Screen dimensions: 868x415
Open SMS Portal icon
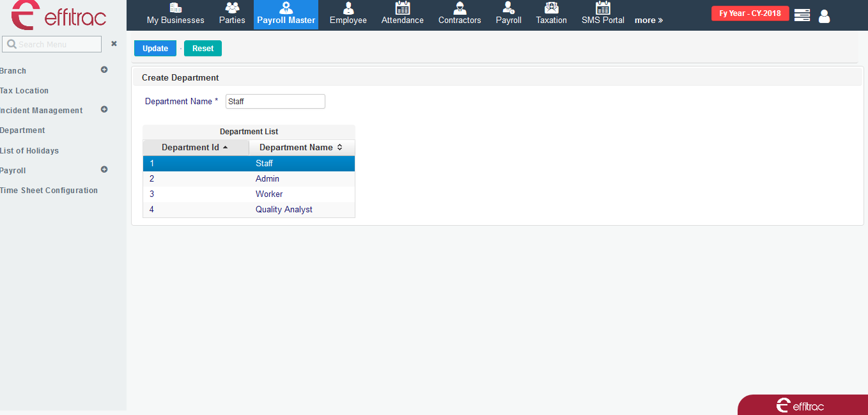[x=603, y=8]
